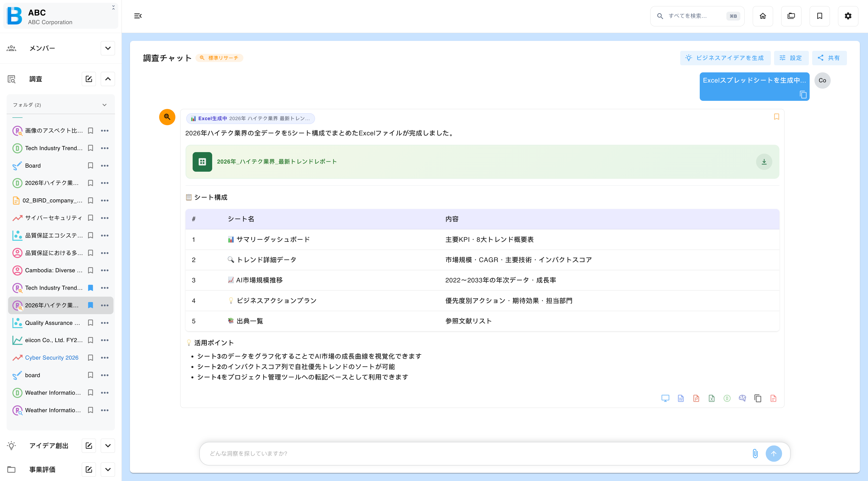Export response as presentation slideshow icon

(665, 398)
